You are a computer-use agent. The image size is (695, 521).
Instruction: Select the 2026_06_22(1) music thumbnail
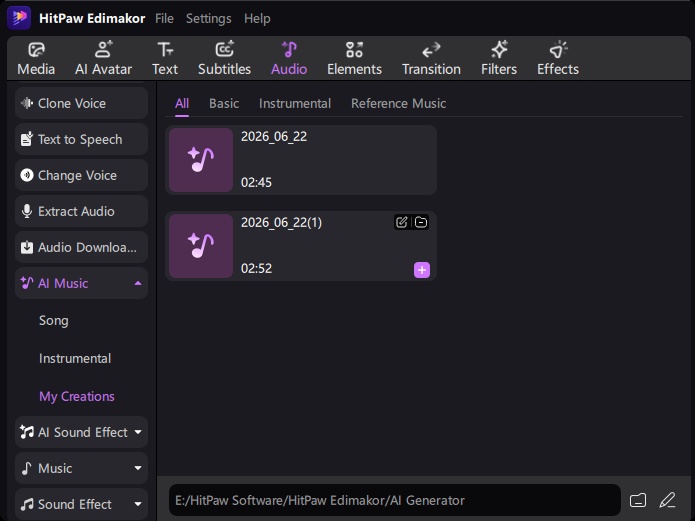pos(201,246)
